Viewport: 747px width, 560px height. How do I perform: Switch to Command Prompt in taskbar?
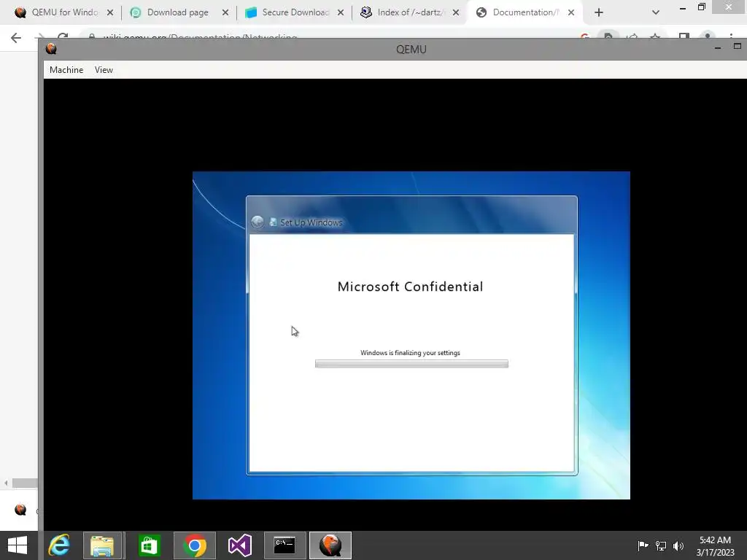tap(285, 545)
